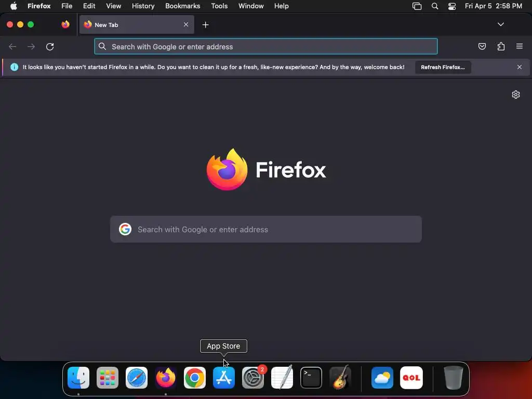
Task: Open the Firefox View pinned icon
Action: (65, 24)
